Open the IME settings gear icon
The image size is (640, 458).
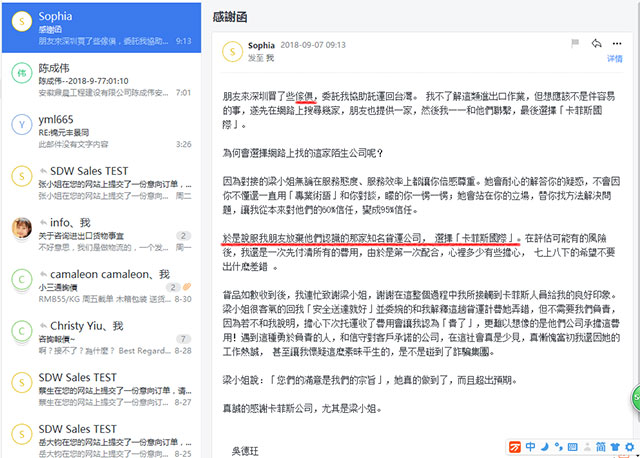(x=629, y=447)
